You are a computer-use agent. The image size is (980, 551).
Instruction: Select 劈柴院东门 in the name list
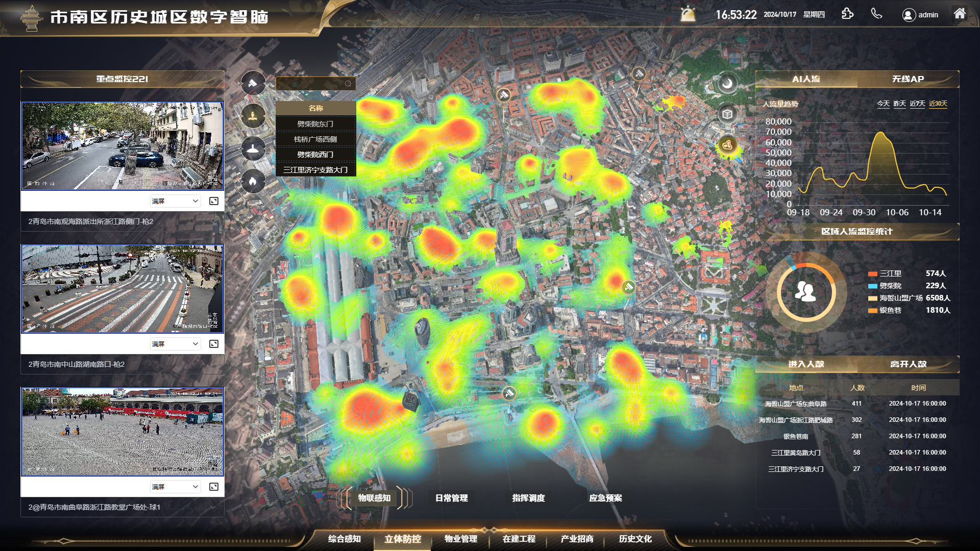point(315,124)
